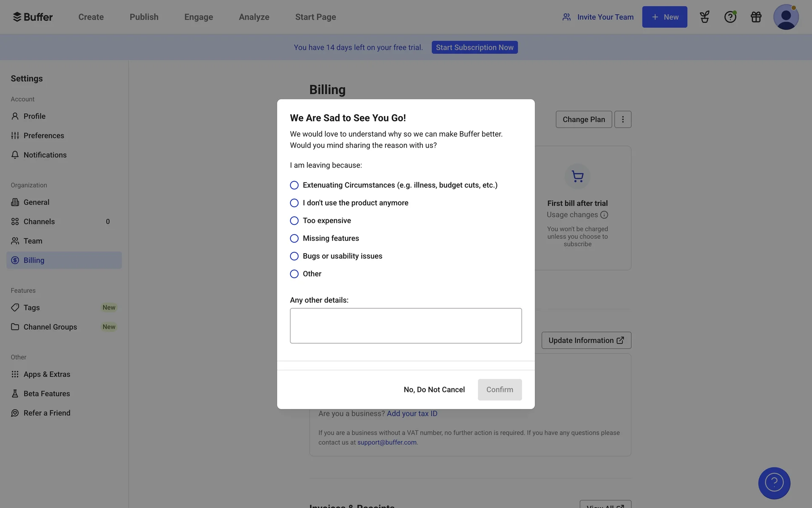
Task: Select 'I don't use the product anymore'
Action: [294, 203]
